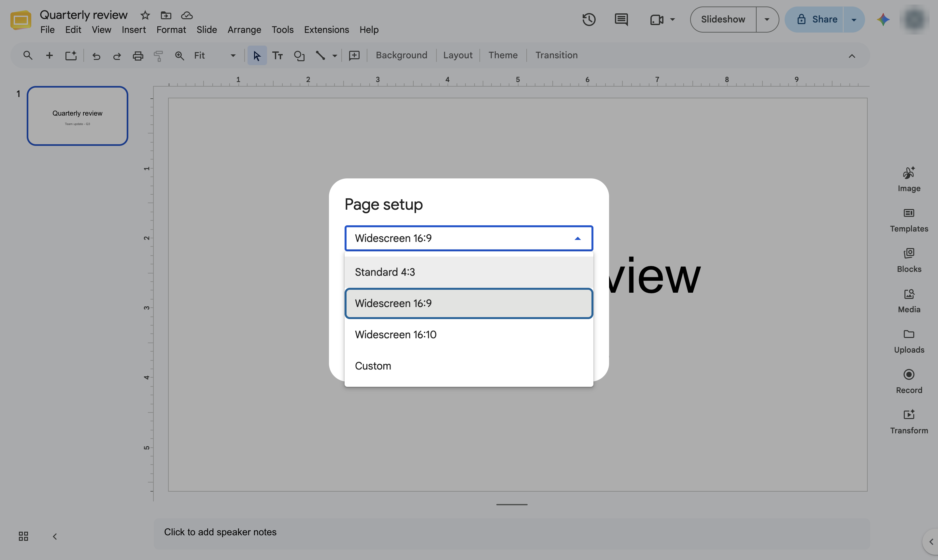
Task: Open grid view at bottom left
Action: coord(23,536)
